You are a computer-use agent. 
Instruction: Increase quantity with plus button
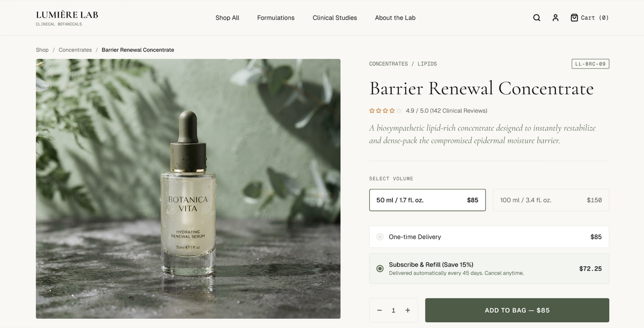408,310
